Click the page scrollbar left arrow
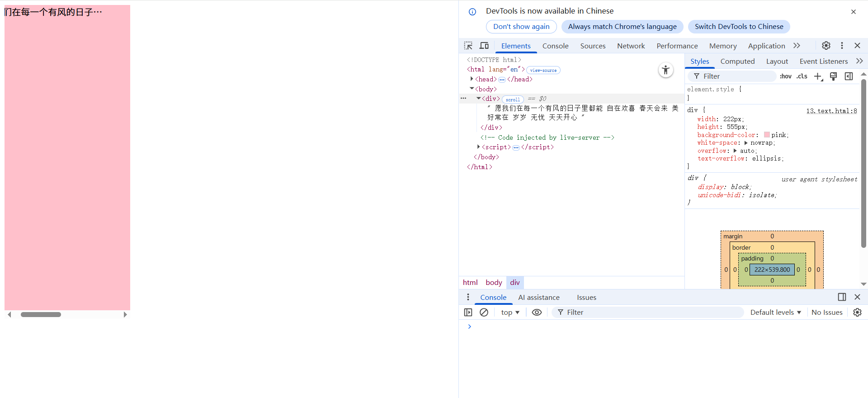This screenshot has width=868, height=398. (9, 314)
